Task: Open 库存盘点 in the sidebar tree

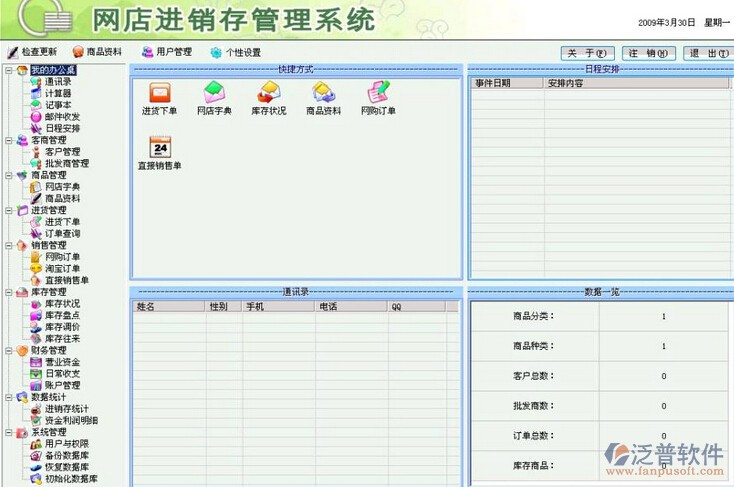Action: coord(62,315)
